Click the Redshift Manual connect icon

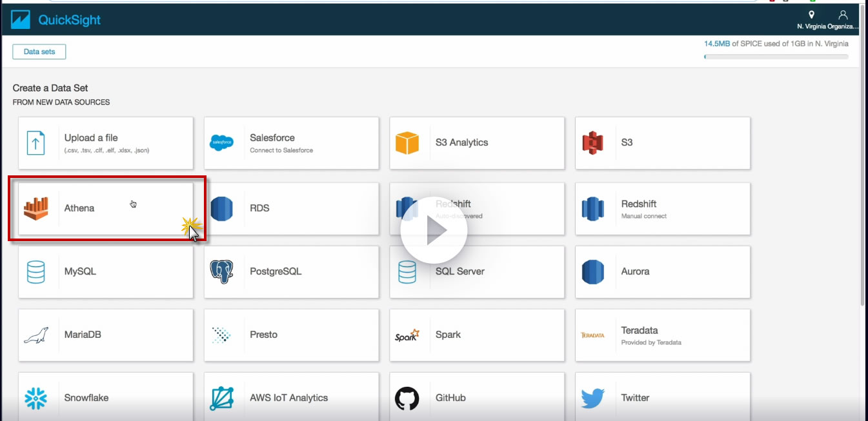pyautogui.click(x=592, y=208)
